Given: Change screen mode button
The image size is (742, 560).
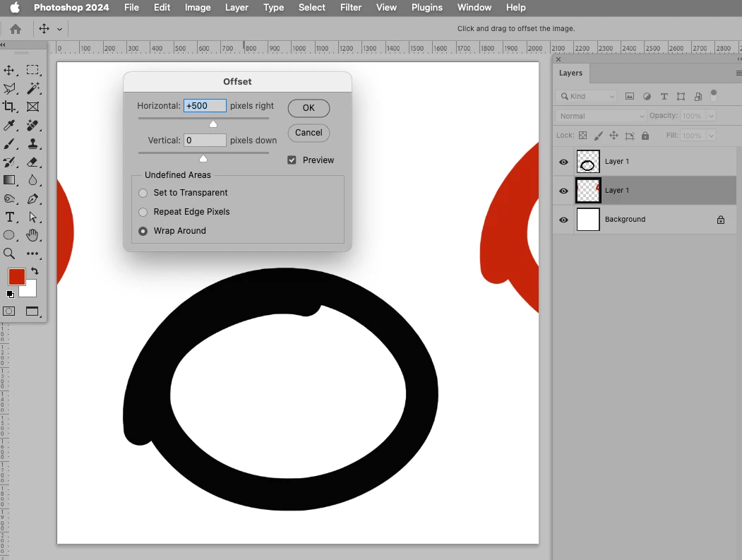Looking at the screenshot, I should pos(32,311).
